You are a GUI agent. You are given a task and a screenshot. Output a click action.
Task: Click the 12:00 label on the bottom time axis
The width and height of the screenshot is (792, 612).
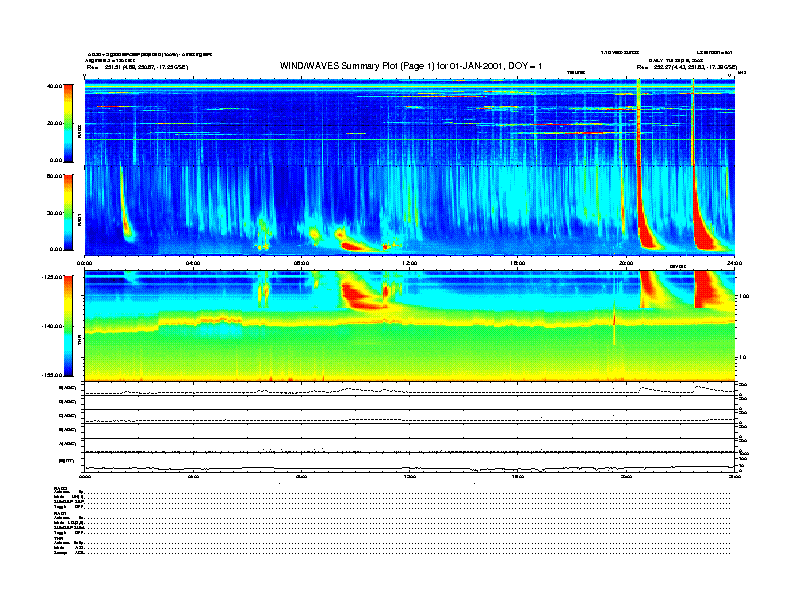click(410, 476)
